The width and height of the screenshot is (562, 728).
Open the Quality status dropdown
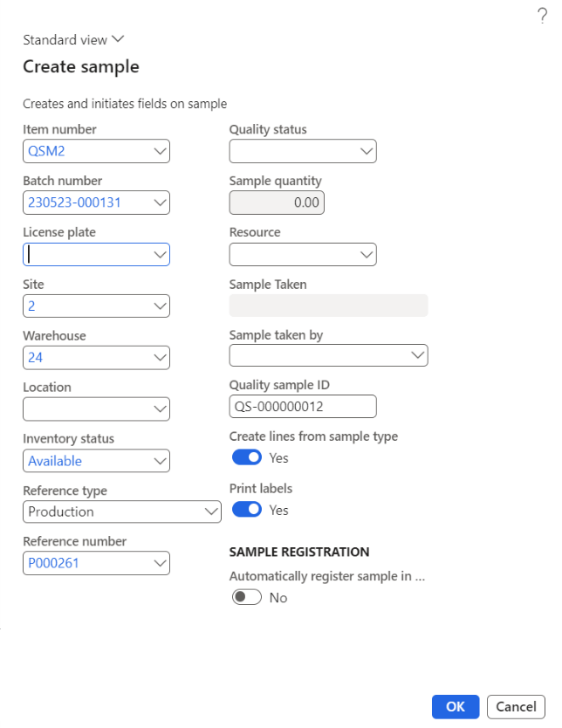tap(367, 150)
